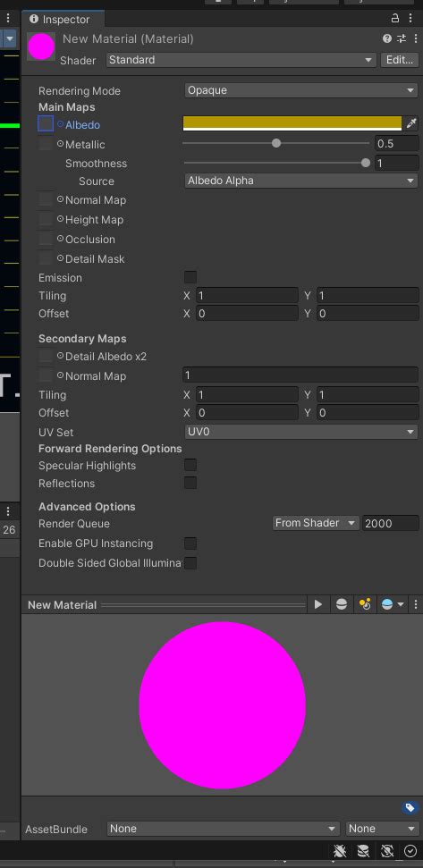Click the Main Maps Tiling X field
423x868 pixels.
click(x=247, y=296)
